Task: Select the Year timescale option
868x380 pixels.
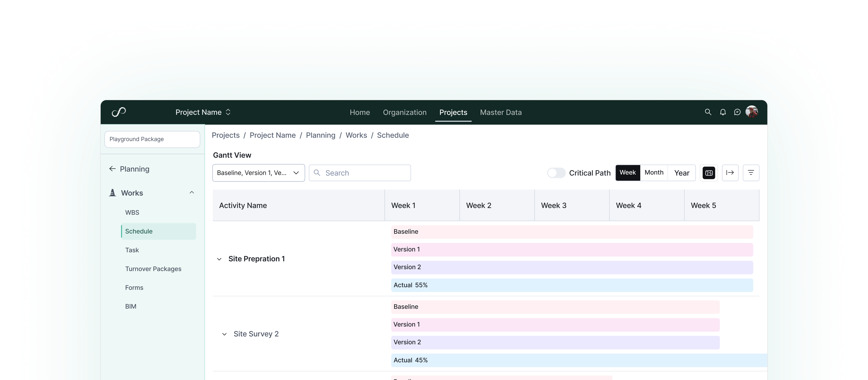Action: pyautogui.click(x=682, y=173)
